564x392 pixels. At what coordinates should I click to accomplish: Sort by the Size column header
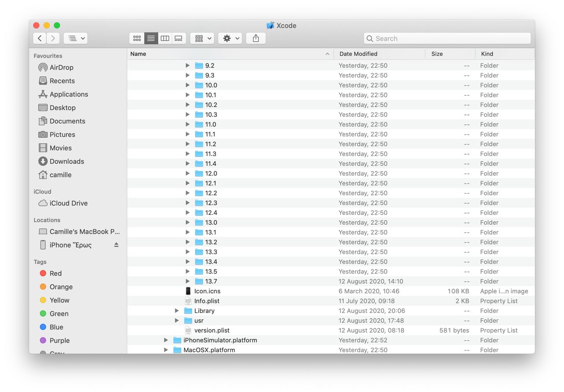(450, 54)
